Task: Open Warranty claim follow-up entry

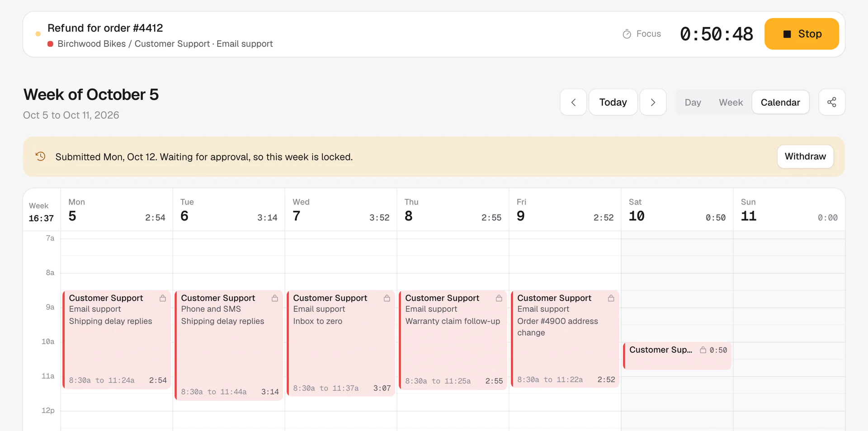Action: point(453,340)
